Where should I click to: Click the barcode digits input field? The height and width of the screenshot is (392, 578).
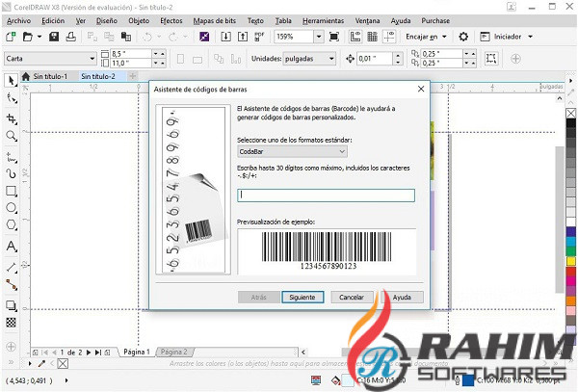326,196
